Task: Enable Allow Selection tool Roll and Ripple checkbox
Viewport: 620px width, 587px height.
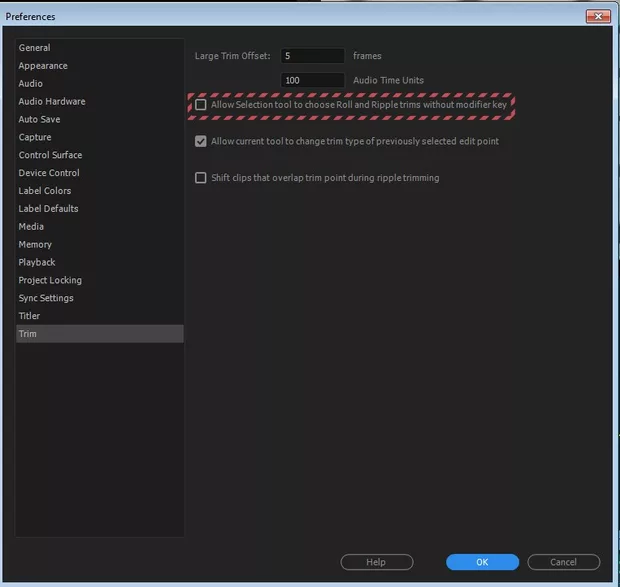Action: (x=201, y=105)
